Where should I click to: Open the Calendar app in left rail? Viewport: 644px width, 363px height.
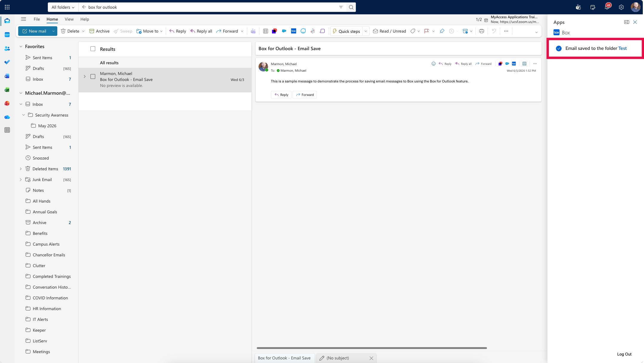[7, 35]
